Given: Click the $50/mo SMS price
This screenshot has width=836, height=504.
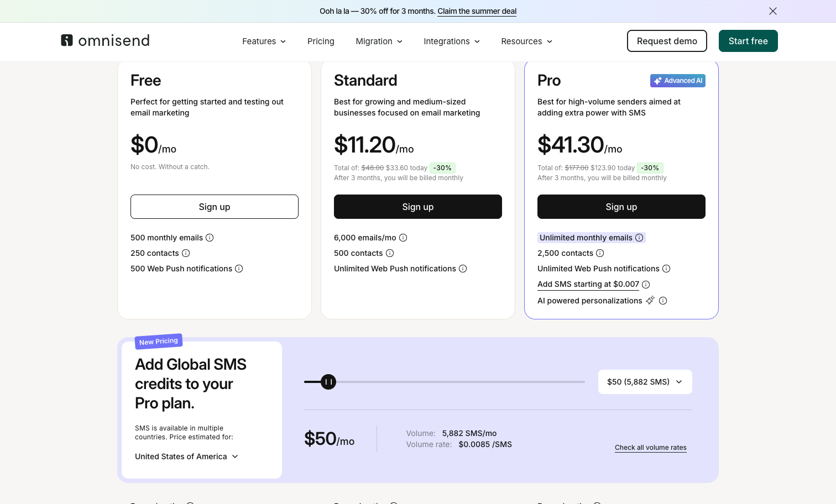Looking at the screenshot, I should pyautogui.click(x=330, y=439).
